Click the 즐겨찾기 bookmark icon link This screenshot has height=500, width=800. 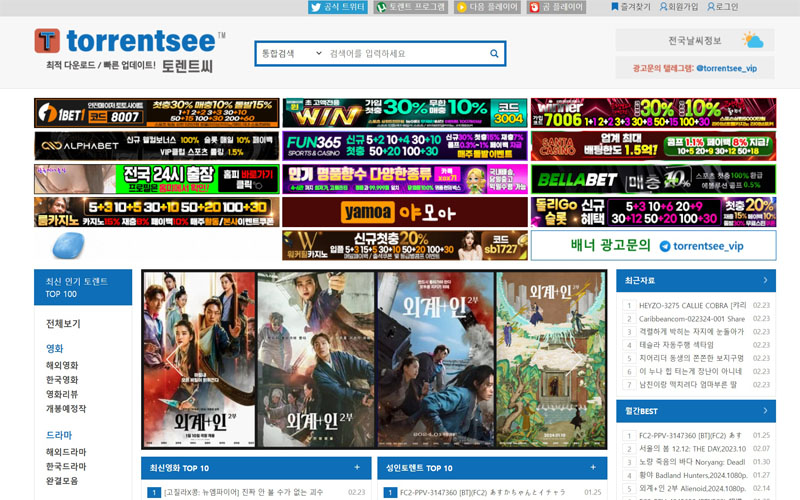[631, 7]
